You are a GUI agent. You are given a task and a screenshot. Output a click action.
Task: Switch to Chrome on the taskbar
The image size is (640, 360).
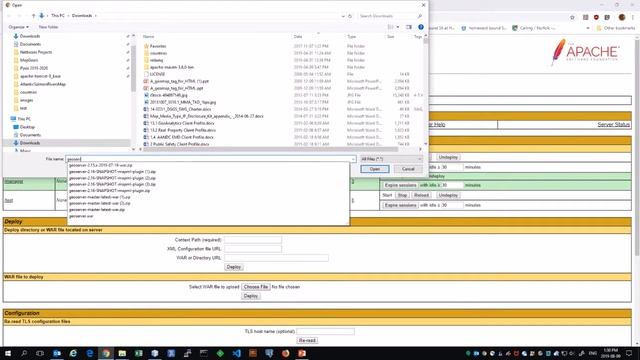106,353
